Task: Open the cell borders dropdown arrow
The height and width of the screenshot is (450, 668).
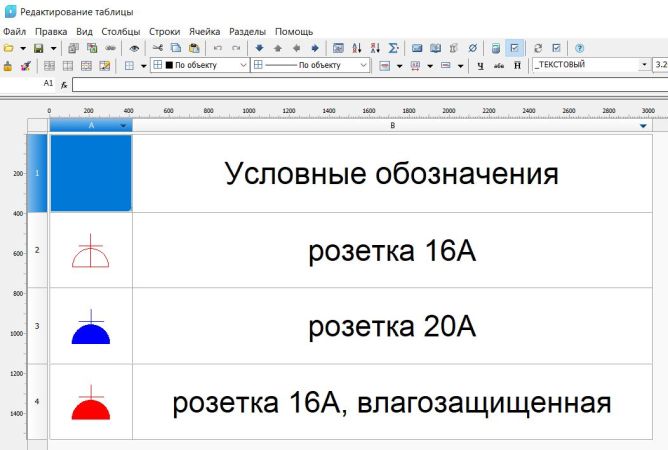Action: tap(144, 66)
